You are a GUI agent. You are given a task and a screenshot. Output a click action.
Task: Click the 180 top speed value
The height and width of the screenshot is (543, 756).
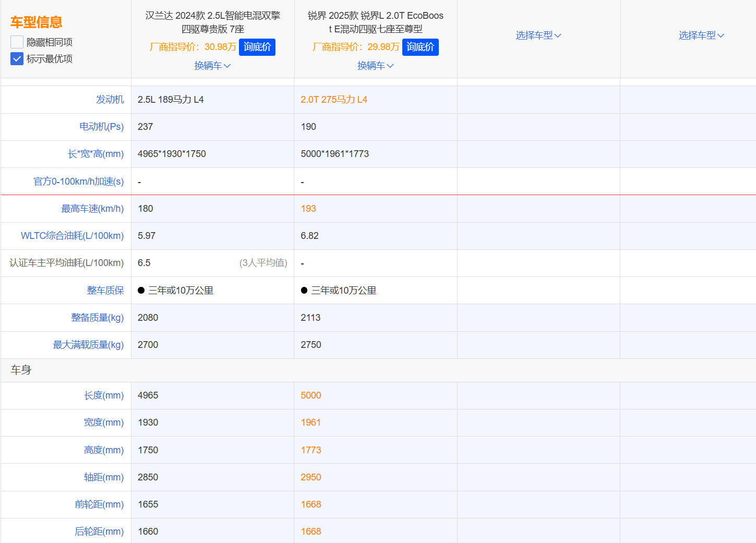145,209
